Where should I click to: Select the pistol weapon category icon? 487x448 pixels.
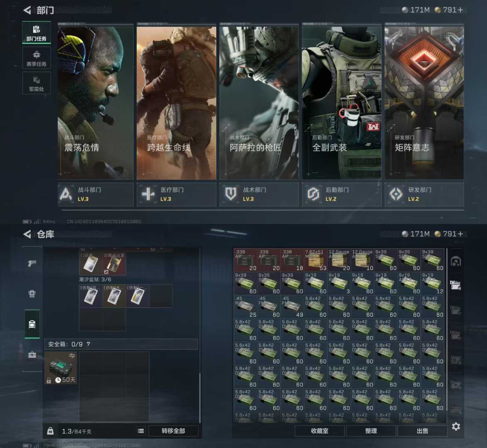click(32, 263)
